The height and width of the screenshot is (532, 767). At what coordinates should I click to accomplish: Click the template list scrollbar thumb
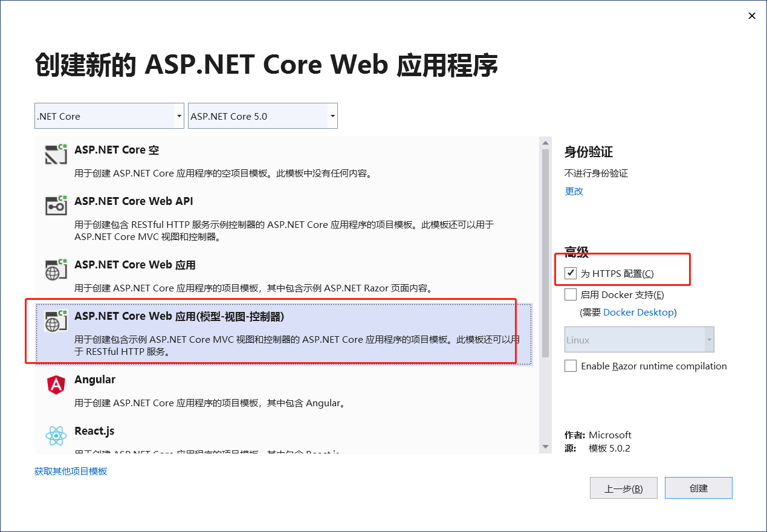pyautogui.click(x=546, y=253)
